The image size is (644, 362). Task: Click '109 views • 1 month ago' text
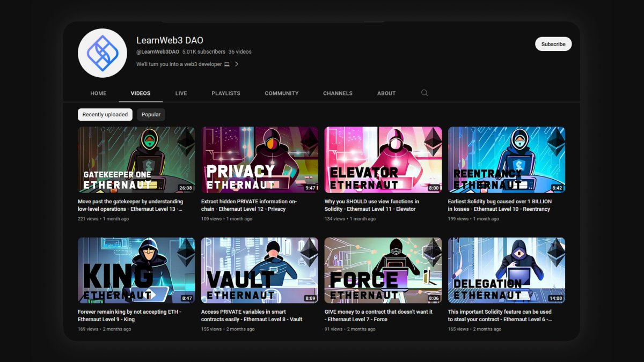226,219
